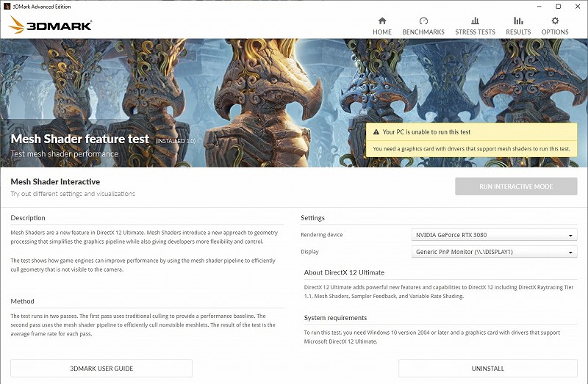Click the 'About DirectX 12 Ultimate' heading
Image resolution: width=588 pixels, height=384 pixels.
pyautogui.click(x=344, y=272)
